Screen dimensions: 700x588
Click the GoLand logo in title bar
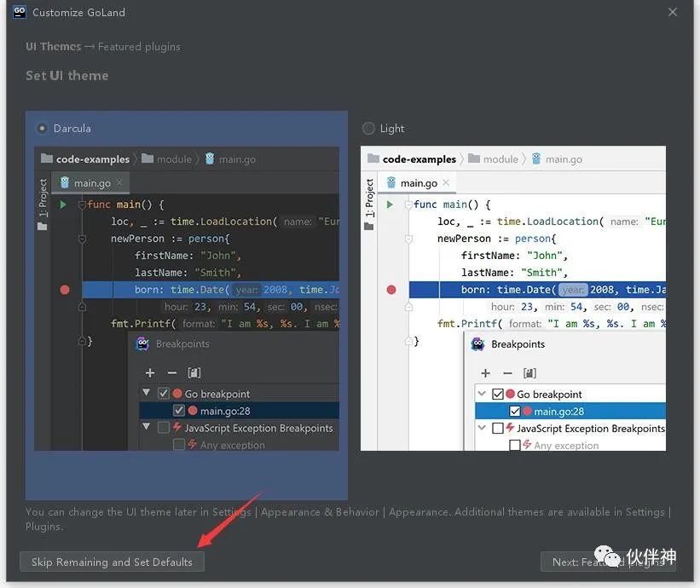(20, 12)
